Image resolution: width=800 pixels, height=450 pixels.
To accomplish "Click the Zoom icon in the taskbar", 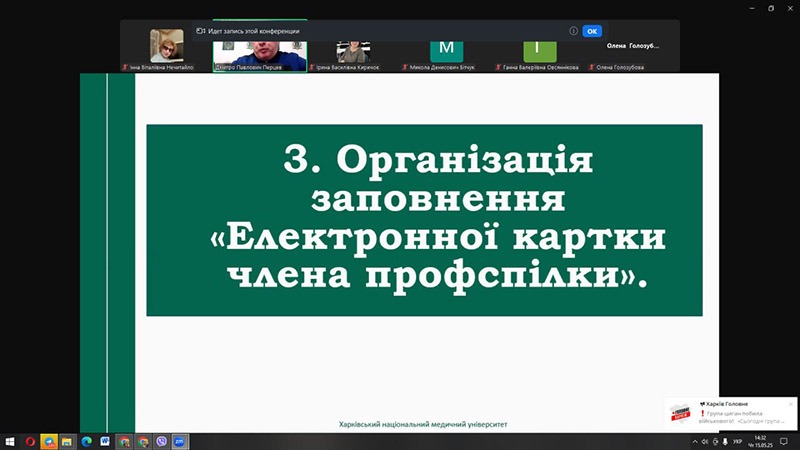I will point(180,441).
